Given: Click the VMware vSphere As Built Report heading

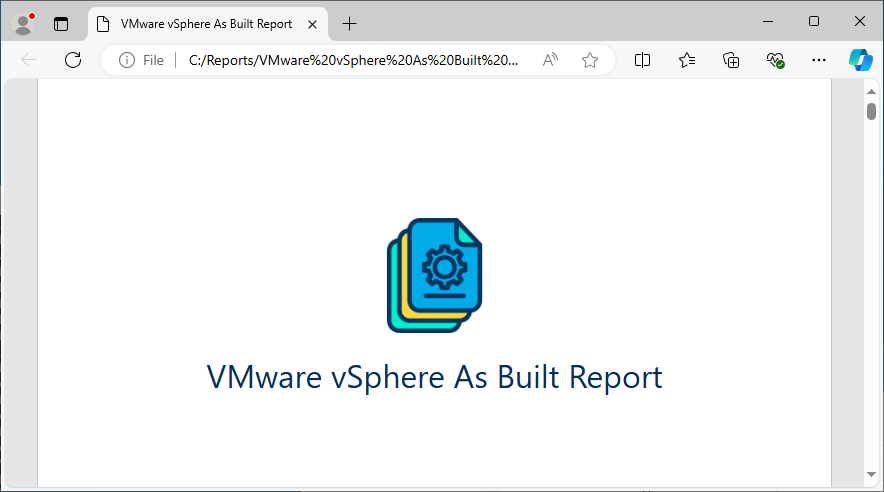Looking at the screenshot, I should coord(435,377).
